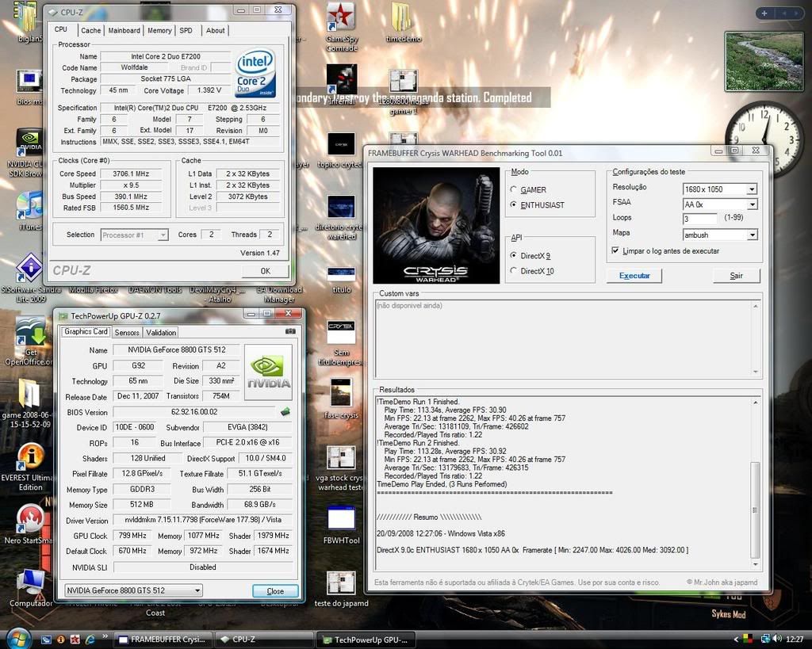Click the BIOS save icon in GPU-Z
The image size is (812, 649).
pos(285,412)
